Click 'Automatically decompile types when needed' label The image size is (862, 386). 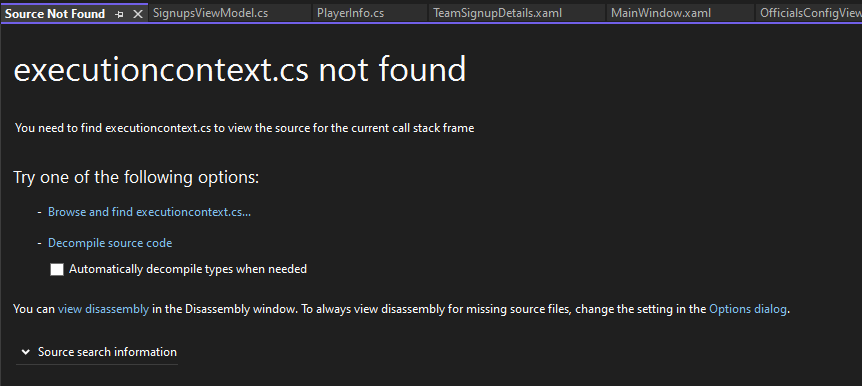(x=188, y=269)
